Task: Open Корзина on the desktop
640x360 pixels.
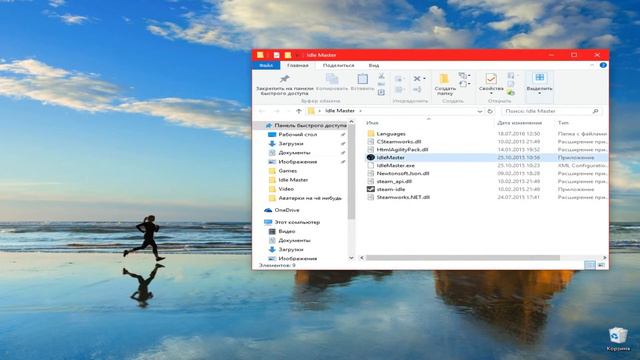Action: (618, 339)
